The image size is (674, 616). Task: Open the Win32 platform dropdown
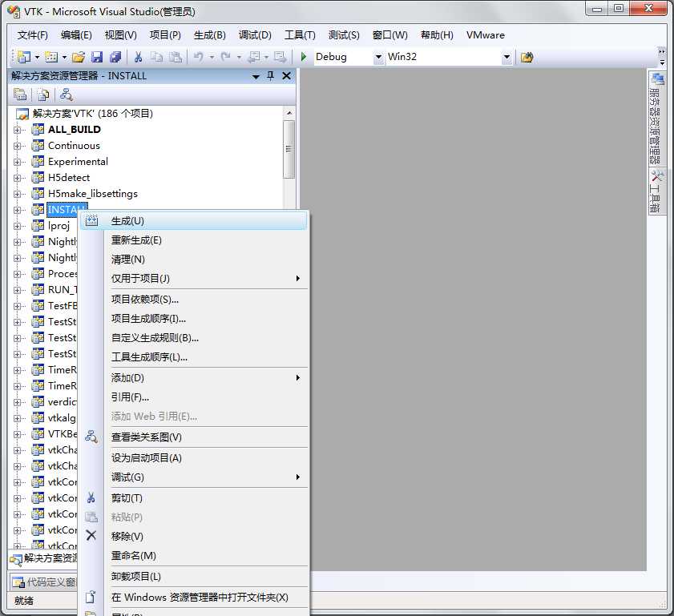507,57
